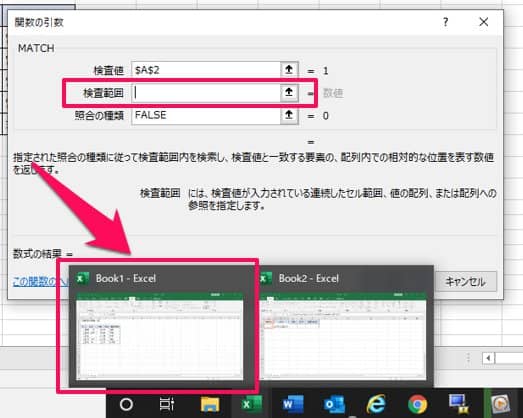Click the Book1 - Excel preview title
The width and height of the screenshot is (523, 418).
[x=126, y=278]
